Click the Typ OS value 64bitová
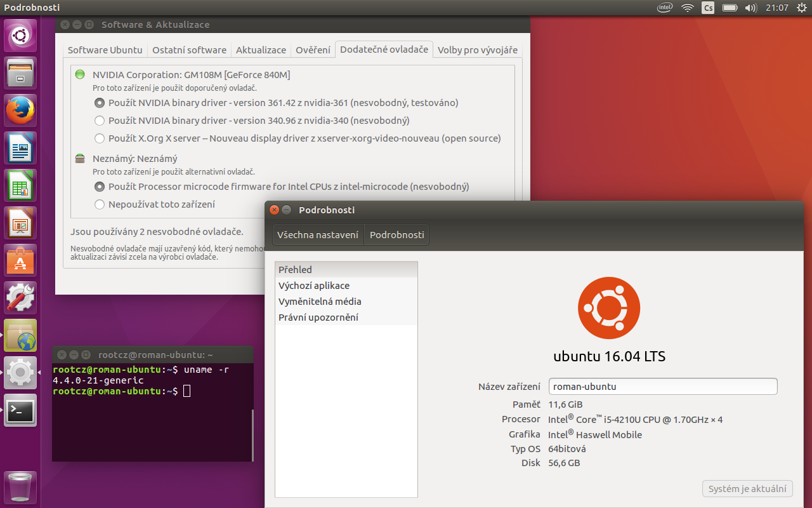812x508 pixels. click(567, 449)
